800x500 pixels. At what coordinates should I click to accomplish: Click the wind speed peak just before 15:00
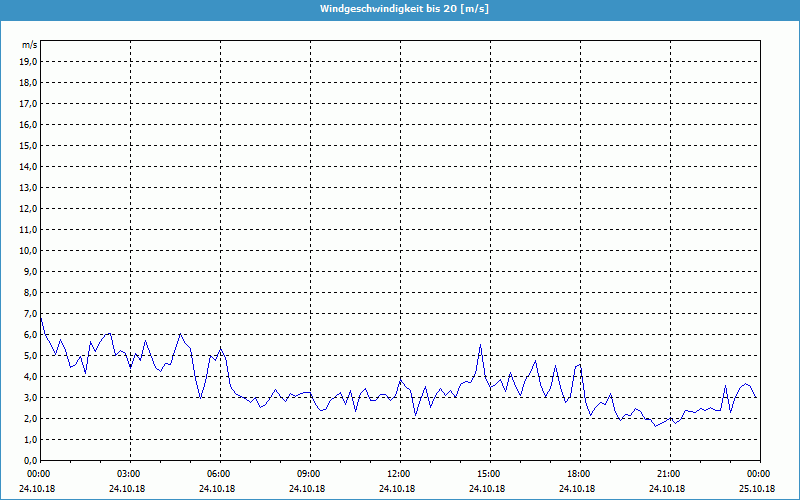pyautogui.click(x=481, y=345)
